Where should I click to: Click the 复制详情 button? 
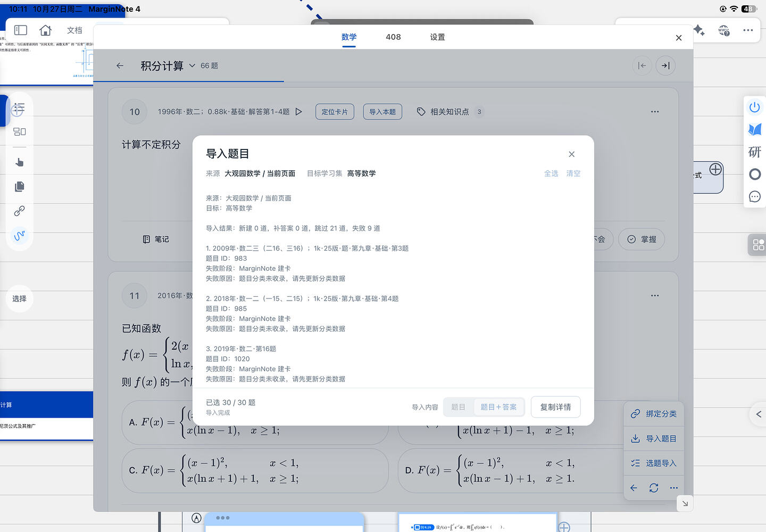(555, 407)
